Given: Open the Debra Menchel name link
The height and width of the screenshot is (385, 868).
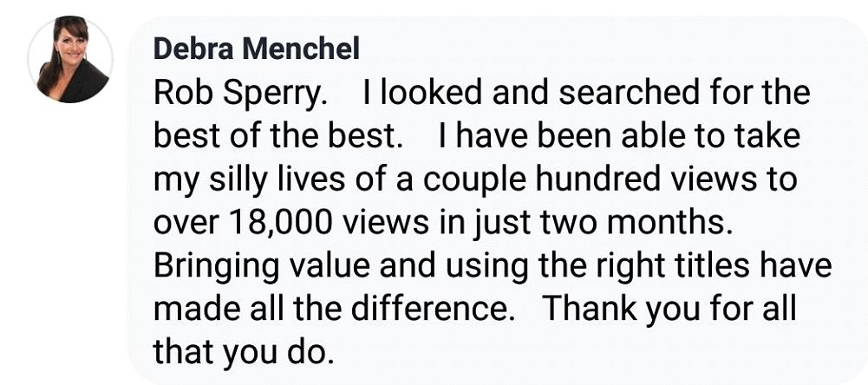Looking at the screenshot, I should pos(257,49).
